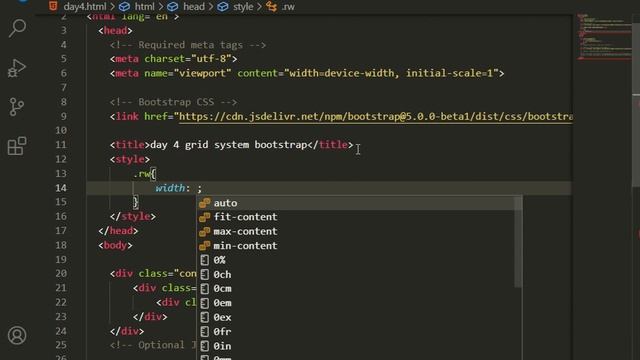Open the Search view in activity bar
The image size is (640, 360).
click(x=17, y=28)
